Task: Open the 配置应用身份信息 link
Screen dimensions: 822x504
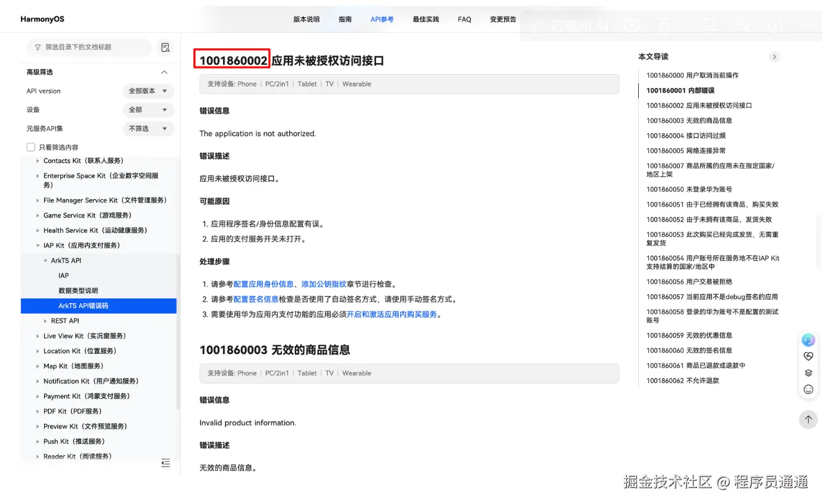Action: pyautogui.click(x=263, y=284)
